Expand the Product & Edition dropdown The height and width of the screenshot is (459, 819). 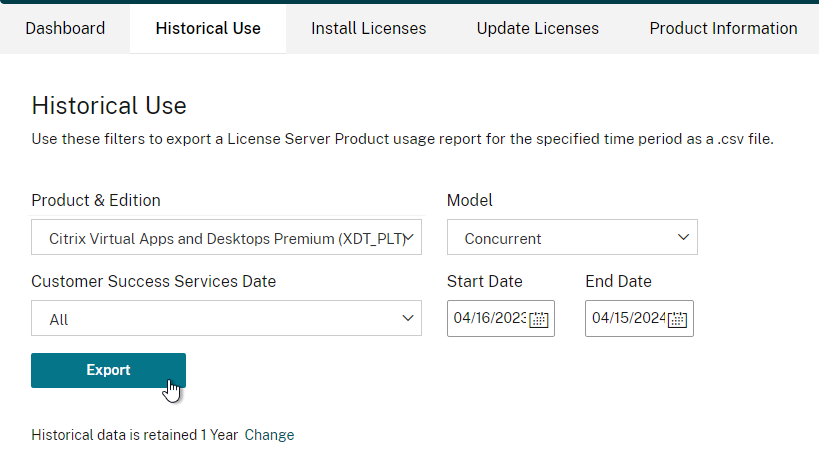point(226,238)
